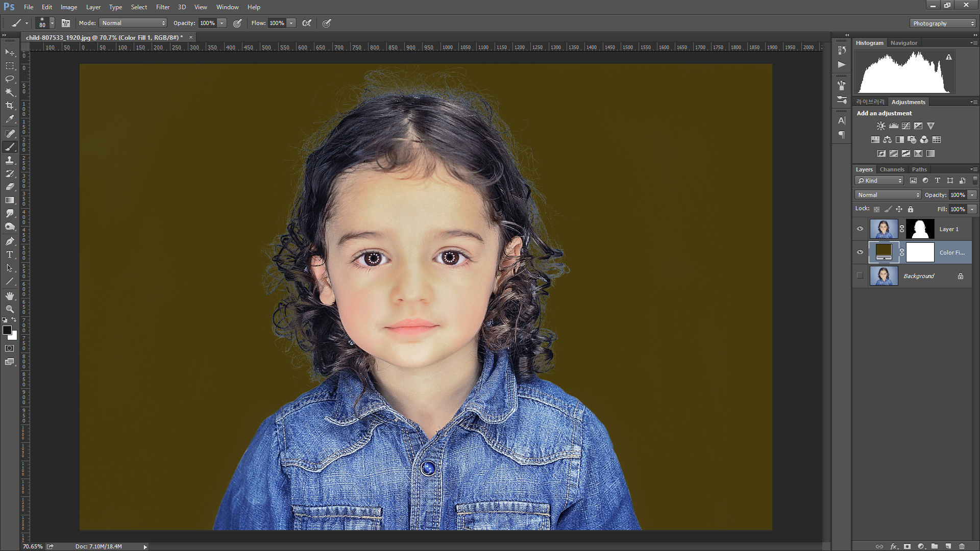The width and height of the screenshot is (980, 551).
Task: Select Layer 1 mask thumbnail
Action: click(920, 229)
